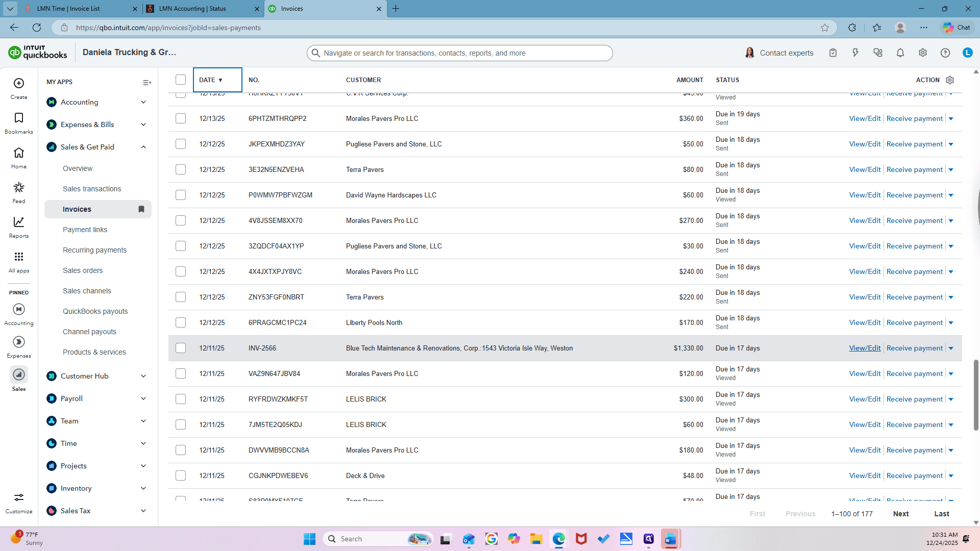Open action dropdown for INV-2566
980x551 pixels.
pyautogui.click(x=951, y=348)
